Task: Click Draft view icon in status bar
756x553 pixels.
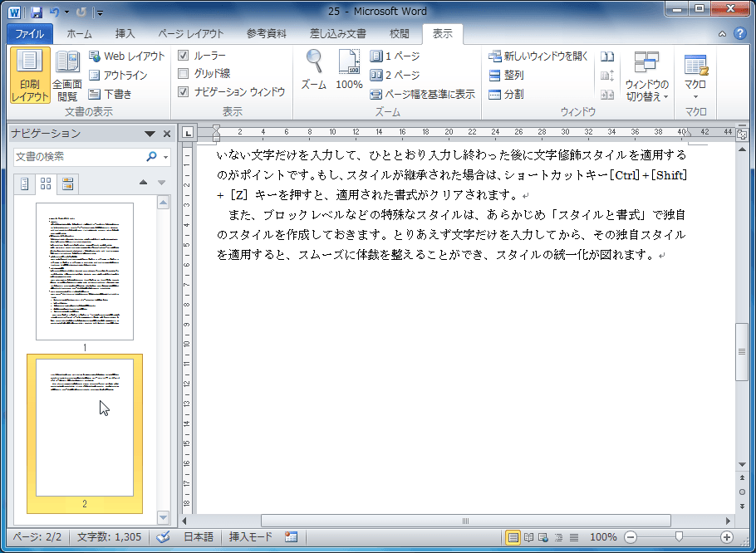Action: [574, 537]
